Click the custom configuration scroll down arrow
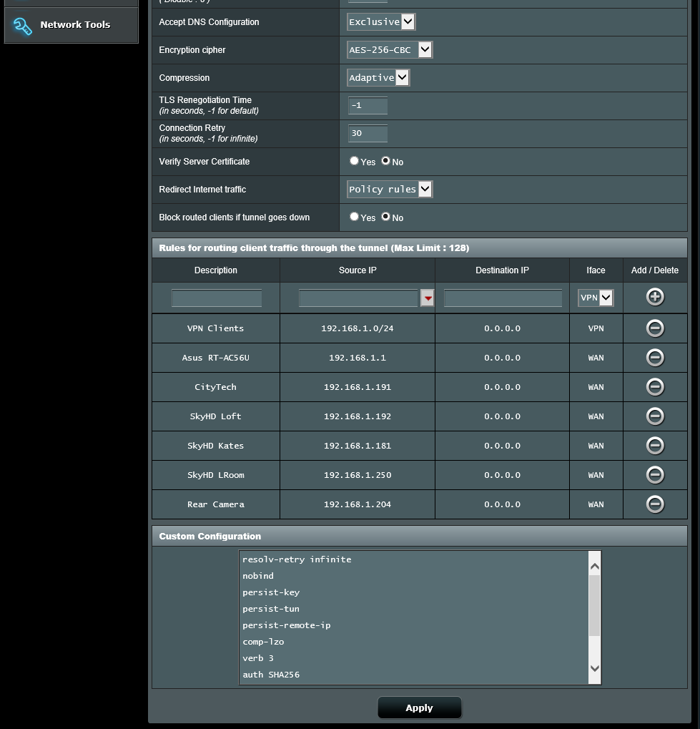The width and height of the screenshot is (700, 729). pyautogui.click(x=594, y=669)
